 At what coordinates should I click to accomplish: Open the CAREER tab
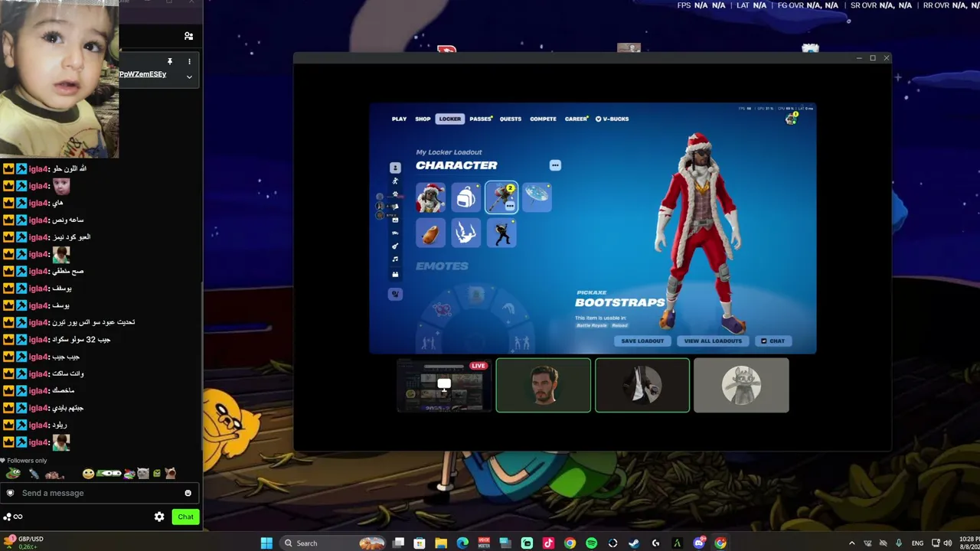coord(577,119)
